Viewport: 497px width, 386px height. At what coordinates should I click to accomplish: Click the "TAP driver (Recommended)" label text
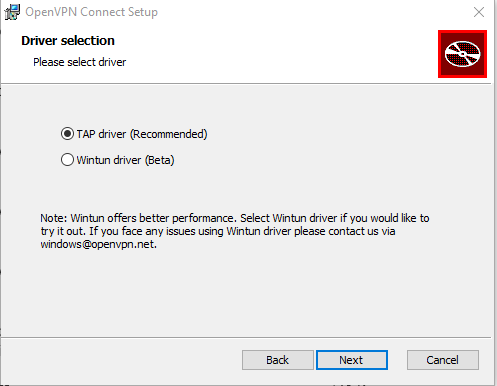point(142,134)
